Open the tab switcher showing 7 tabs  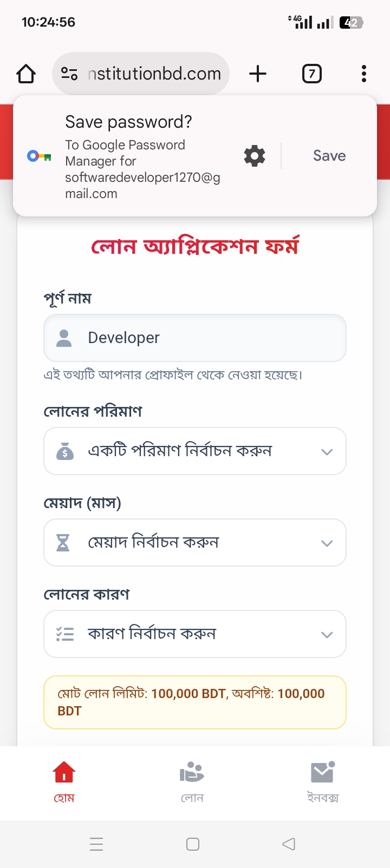click(x=311, y=74)
